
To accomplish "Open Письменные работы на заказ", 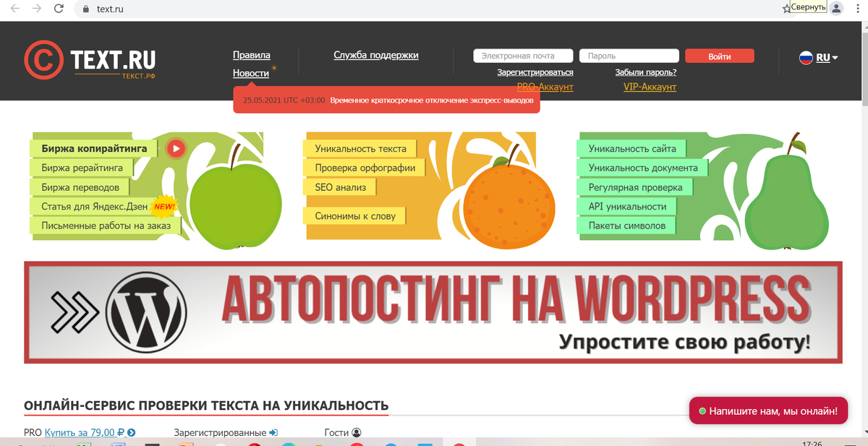I will pos(106,226).
